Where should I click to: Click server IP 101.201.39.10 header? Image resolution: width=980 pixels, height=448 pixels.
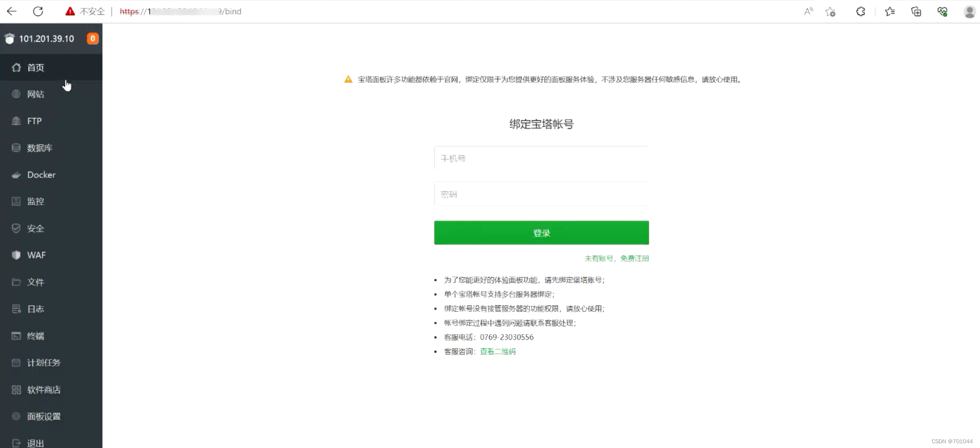click(46, 39)
